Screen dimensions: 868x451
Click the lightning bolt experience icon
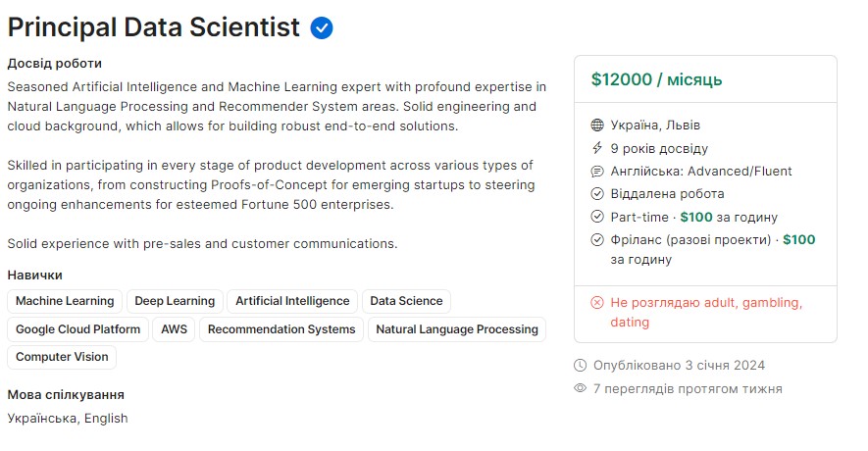596,148
